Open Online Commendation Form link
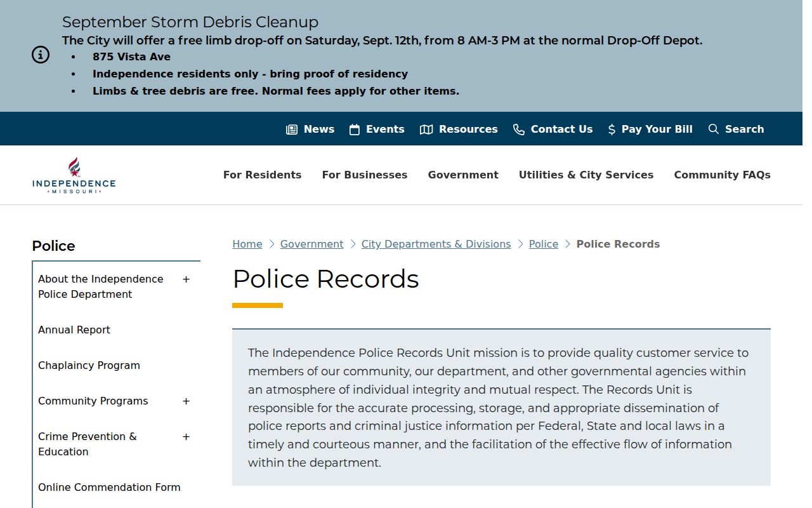Viewport: 812px width, 508px height. 109,488
